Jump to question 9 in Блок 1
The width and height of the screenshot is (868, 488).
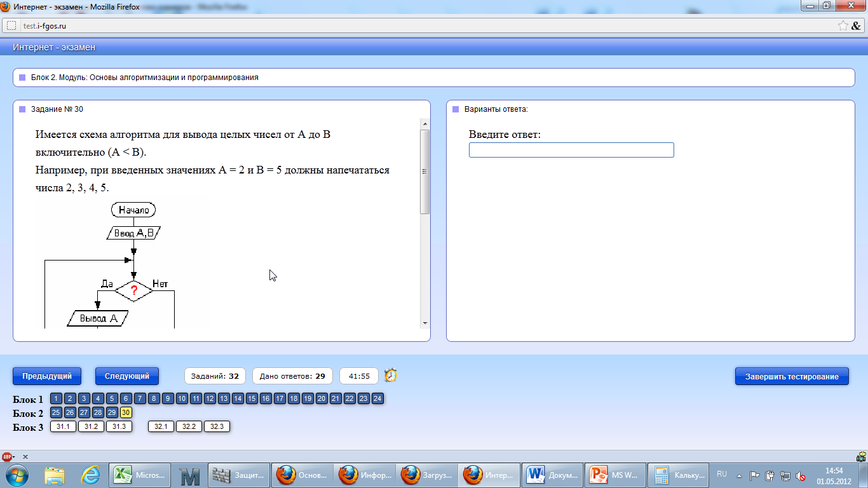pyautogui.click(x=168, y=399)
